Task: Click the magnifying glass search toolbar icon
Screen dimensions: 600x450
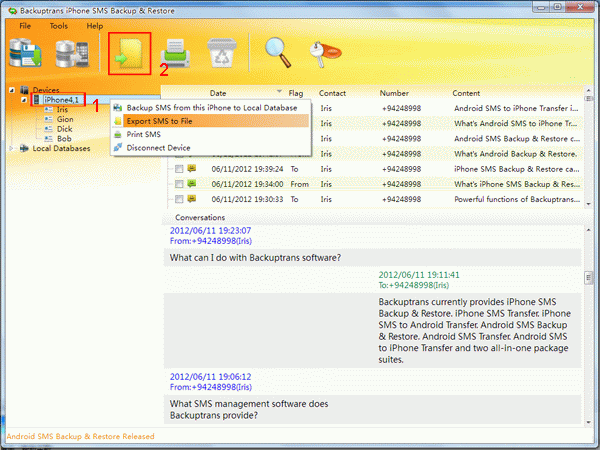Action: pos(278,52)
